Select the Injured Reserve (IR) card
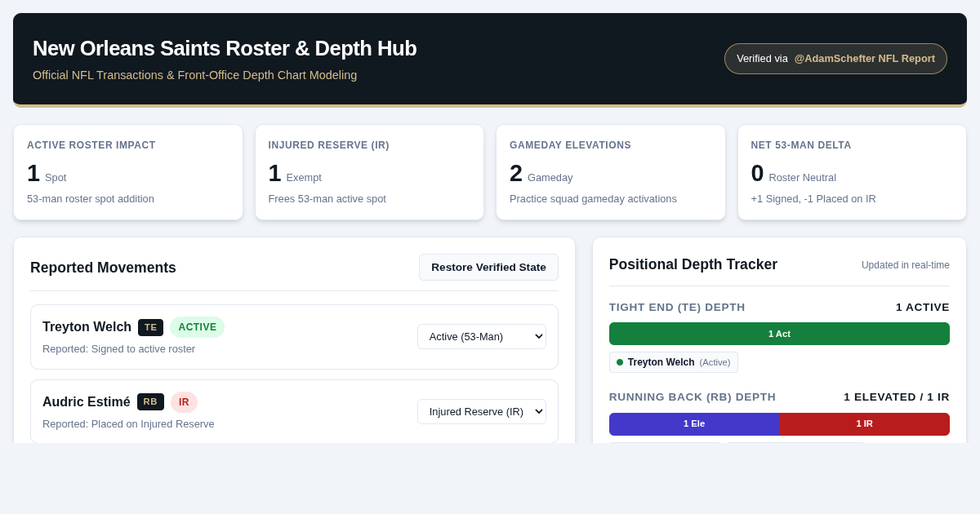 pos(369,172)
